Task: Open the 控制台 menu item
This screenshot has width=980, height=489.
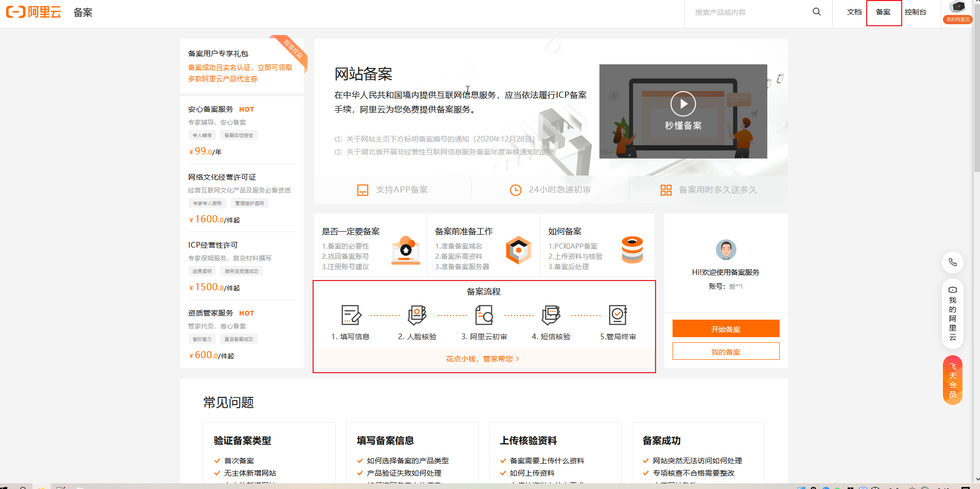Action: 916,12
